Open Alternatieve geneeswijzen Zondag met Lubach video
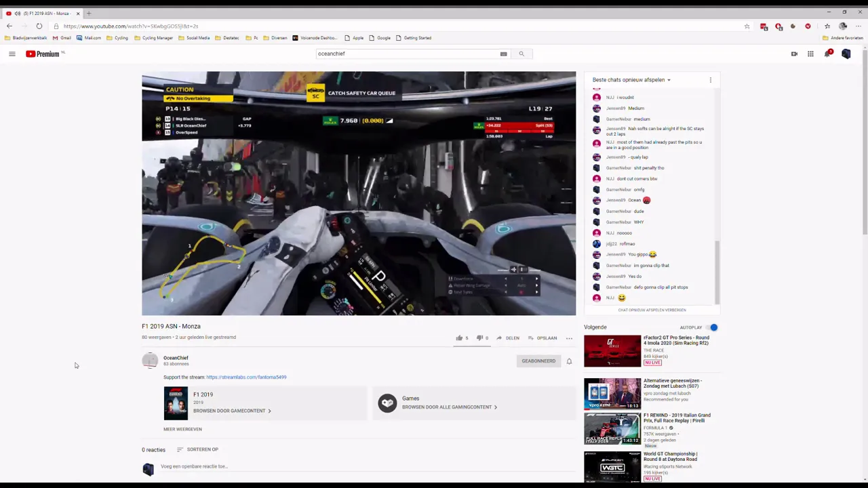This screenshot has width=868, height=488. [x=612, y=394]
